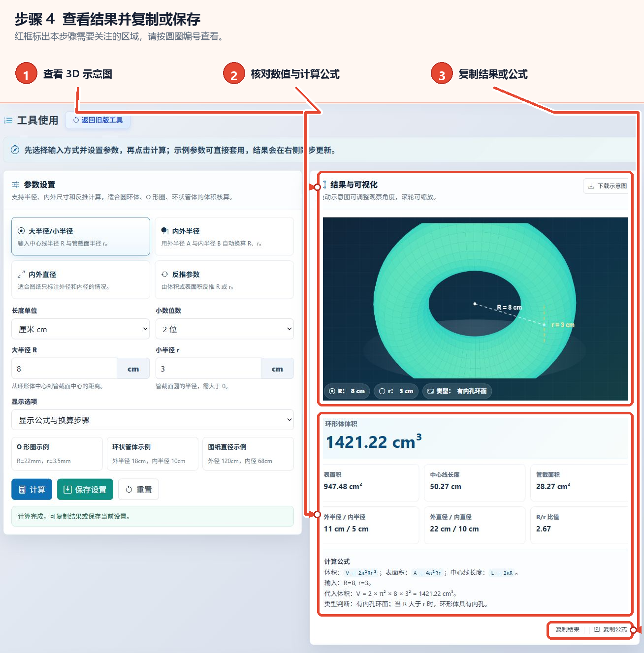Click the list icon beside 工具使用
644x653 pixels.
coord(8,121)
